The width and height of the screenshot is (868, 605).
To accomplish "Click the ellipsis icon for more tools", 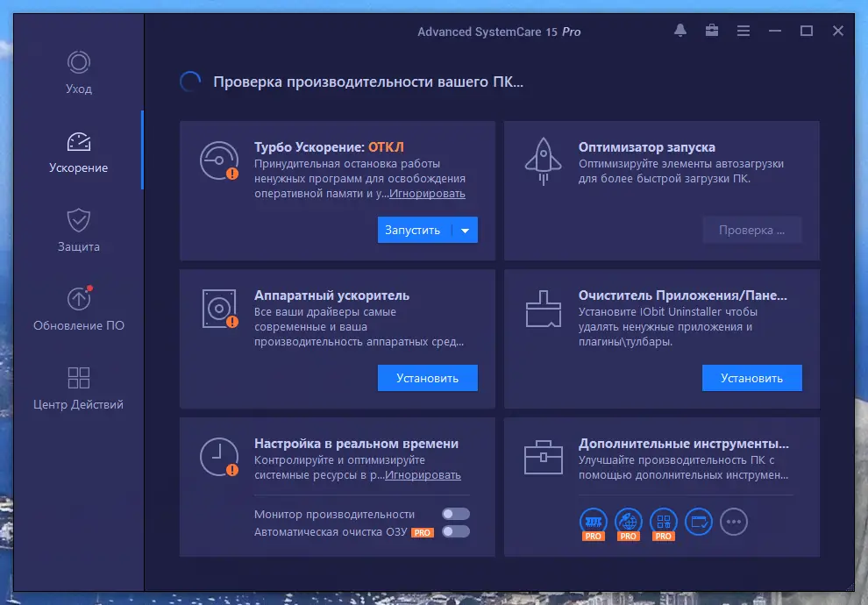I will click(x=734, y=521).
